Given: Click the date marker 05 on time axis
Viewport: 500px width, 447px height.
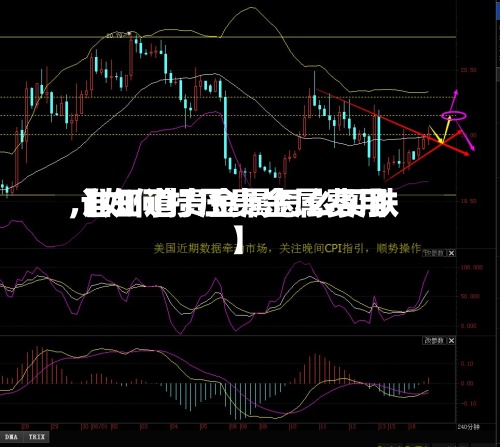Looking at the screenshot, I should (203, 427).
